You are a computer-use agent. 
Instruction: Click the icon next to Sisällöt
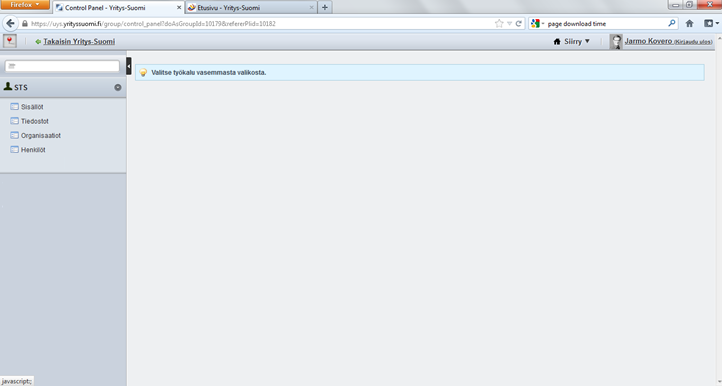pos(14,106)
